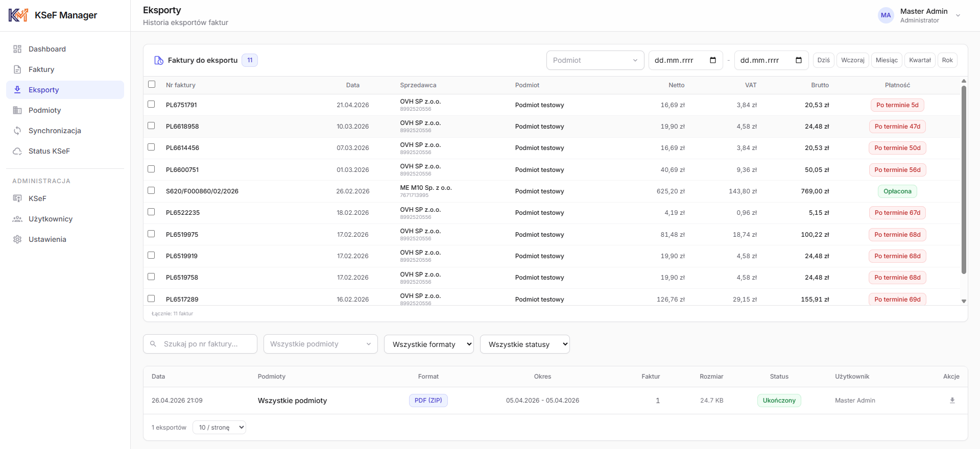Image resolution: width=980 pixels, height=449 pixels.
Task: Click the 11 invoices count badge
Action: click(x=250, y=60)
